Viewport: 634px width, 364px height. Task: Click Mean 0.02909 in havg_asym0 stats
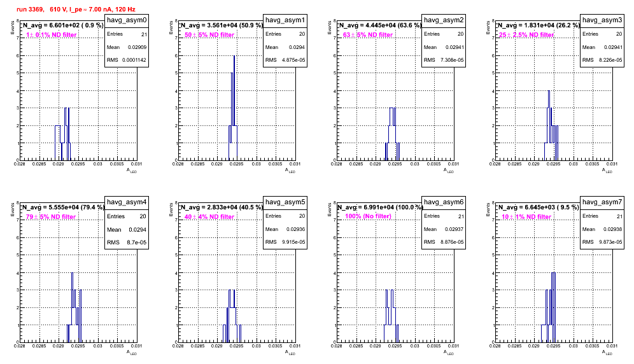click(x=127, y=47)
